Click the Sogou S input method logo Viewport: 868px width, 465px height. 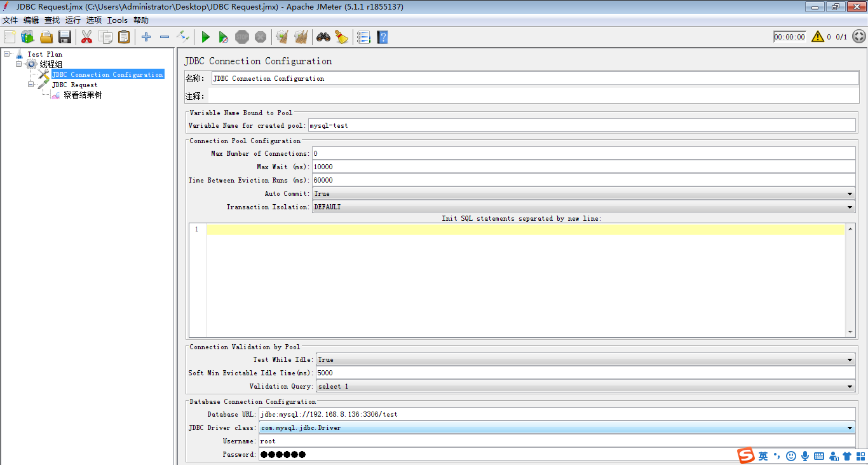[x=745, y=455]
